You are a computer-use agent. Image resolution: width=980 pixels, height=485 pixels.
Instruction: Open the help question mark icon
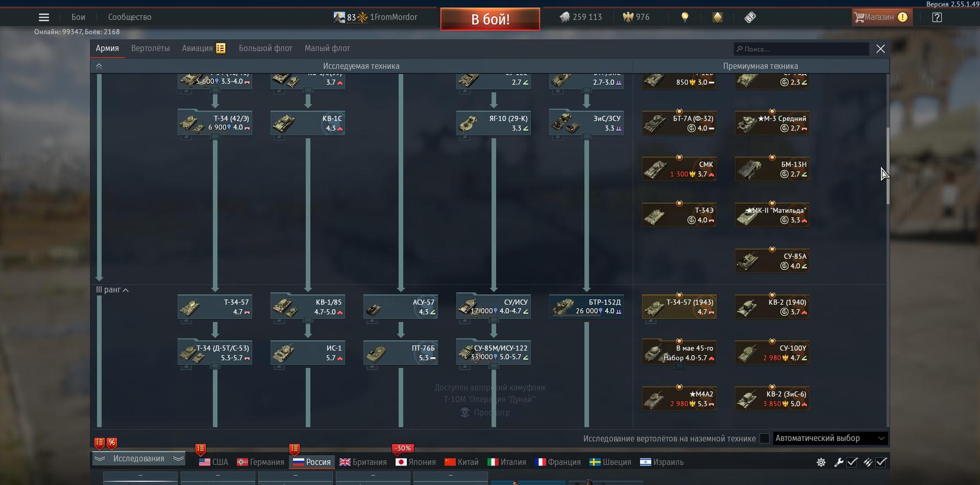pyautogui.click(x=936, y=17)
